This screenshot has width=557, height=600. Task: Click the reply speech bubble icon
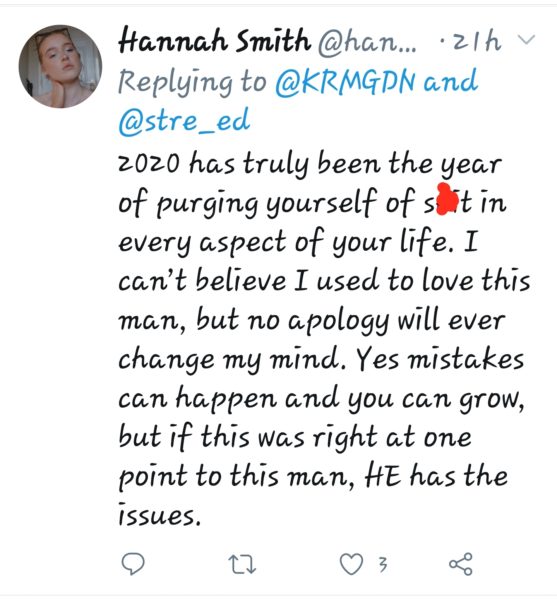(133, 564)
